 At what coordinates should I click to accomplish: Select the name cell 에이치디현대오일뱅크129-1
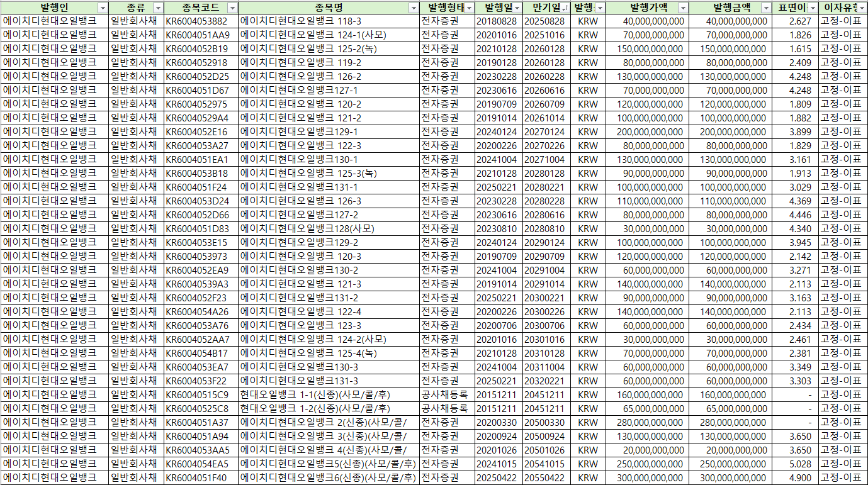(x=329, y=131)
